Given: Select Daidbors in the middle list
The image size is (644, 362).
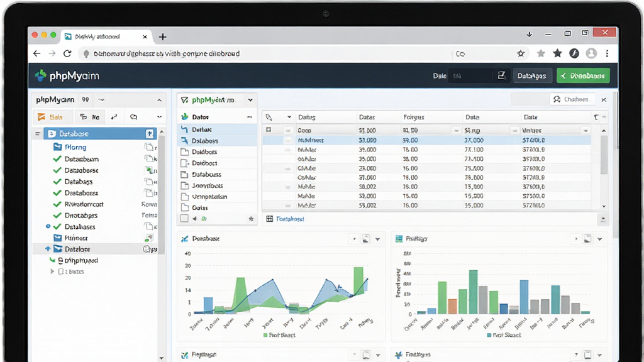Looking at the screenshot, I should 218,152.
